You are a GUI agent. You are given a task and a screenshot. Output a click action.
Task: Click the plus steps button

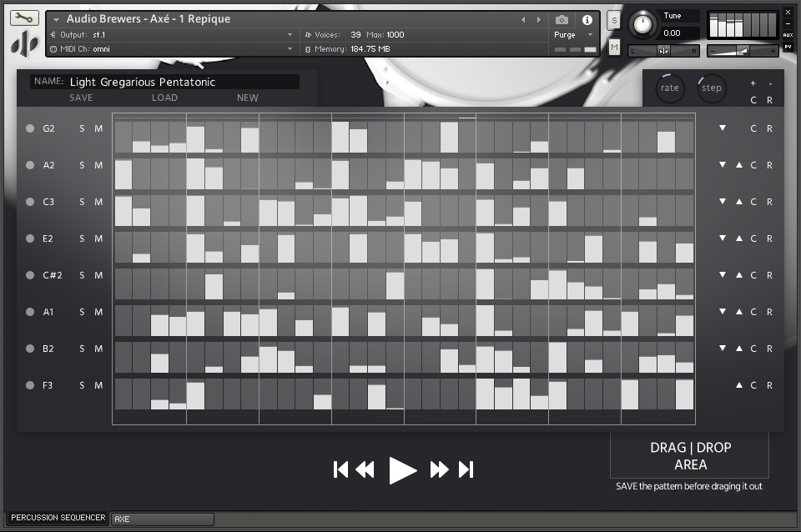coord(753,83)
